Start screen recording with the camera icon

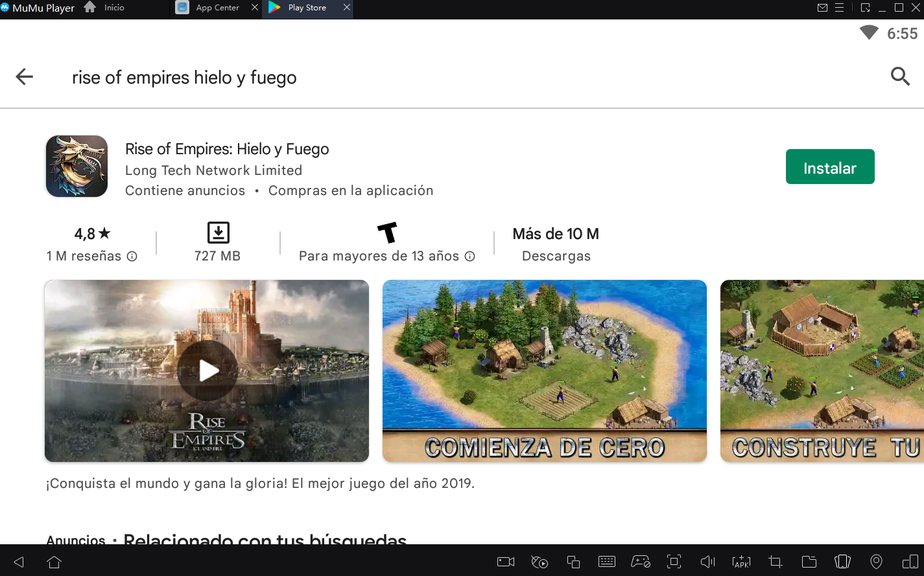506,562
